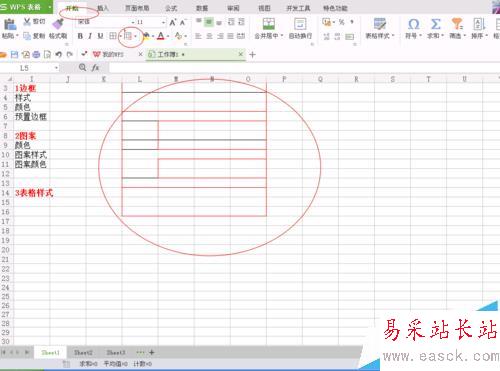
Task: Switch to the Insert ribbon tab
Action: pyautogui.click(x=103, y=8)
